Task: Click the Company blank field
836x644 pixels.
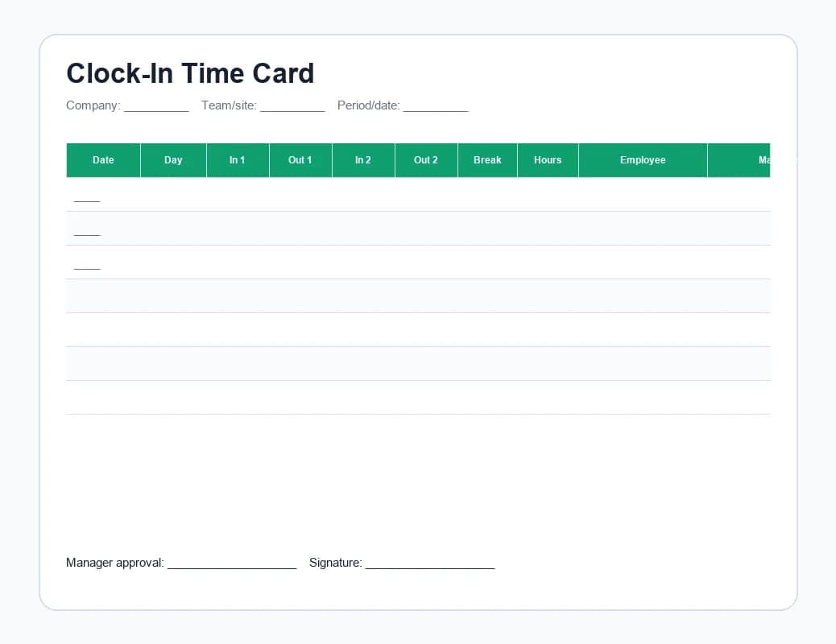Action: click(x=156, y=106)
